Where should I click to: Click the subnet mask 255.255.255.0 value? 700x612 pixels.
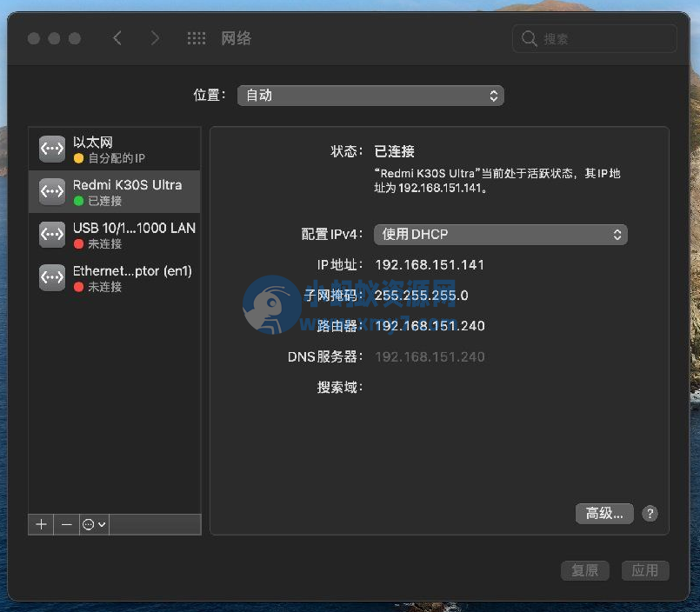click(x=422, y=296)
